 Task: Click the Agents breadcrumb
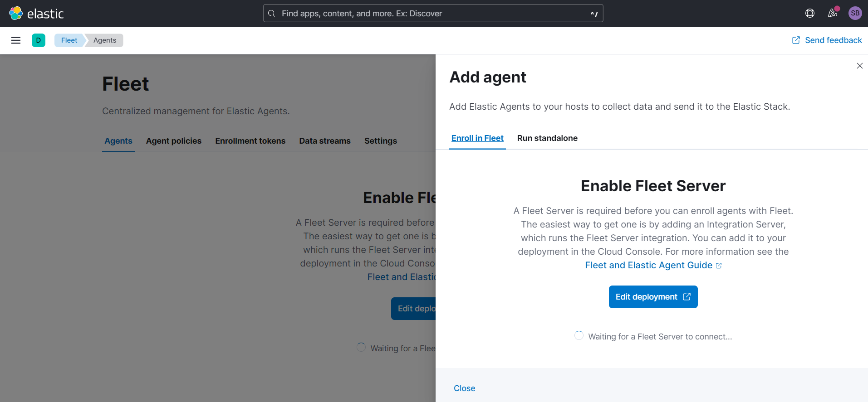tap(105, 40)
